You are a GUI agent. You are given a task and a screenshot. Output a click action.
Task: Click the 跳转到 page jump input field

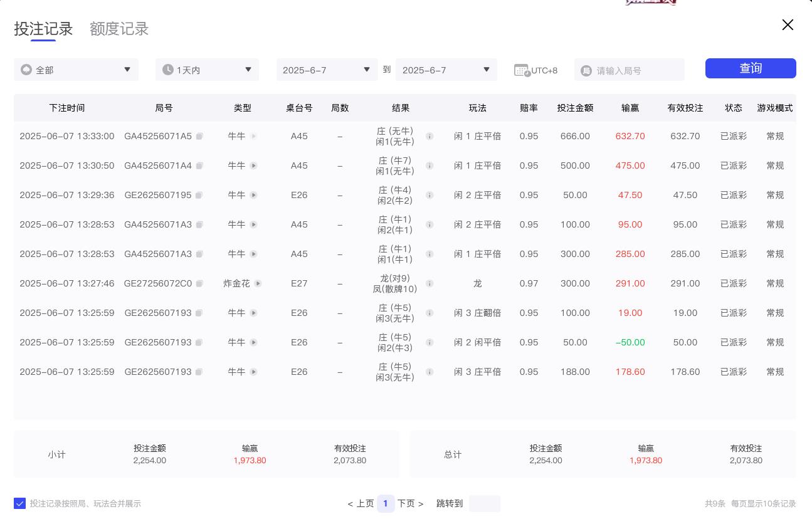point(484,503)
